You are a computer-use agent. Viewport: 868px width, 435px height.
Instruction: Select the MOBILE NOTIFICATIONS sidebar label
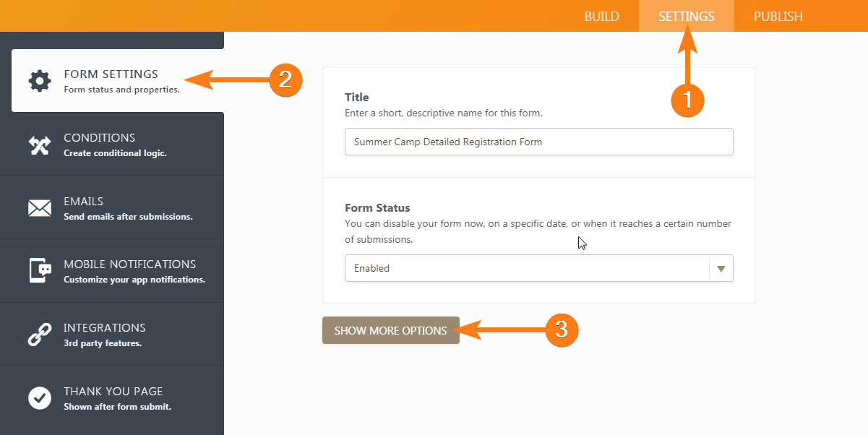coord(129,264)
